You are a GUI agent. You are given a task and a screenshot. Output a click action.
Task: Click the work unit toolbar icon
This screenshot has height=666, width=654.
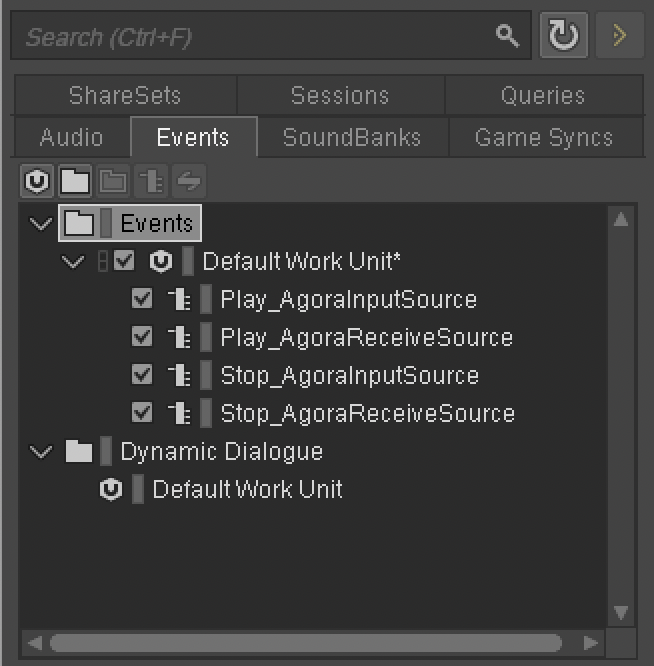pyautogui.click(x=37, y=181)
